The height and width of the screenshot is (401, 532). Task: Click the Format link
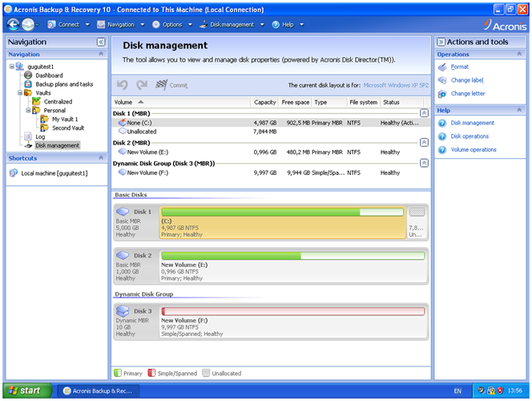tap(460, 67)
